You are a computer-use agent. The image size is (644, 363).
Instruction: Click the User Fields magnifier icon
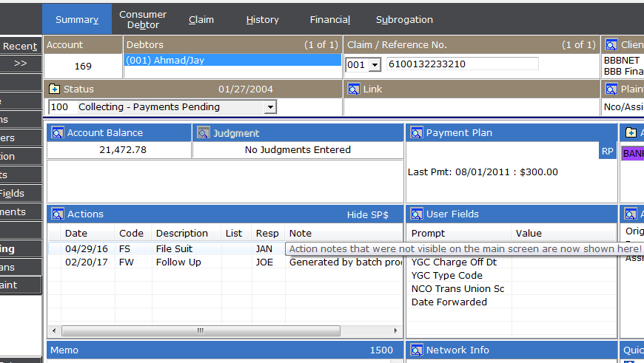(x=416, y=214)
